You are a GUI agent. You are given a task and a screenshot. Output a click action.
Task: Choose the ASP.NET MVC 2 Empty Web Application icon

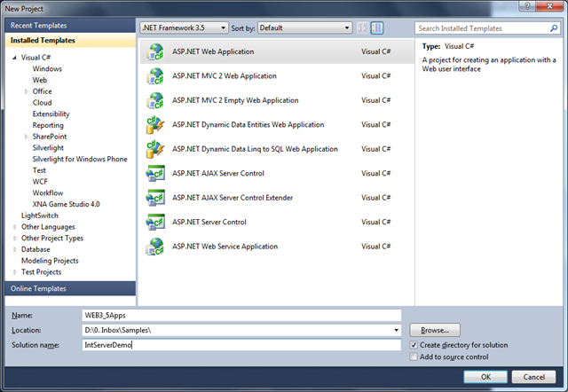(x=155, y=100)
